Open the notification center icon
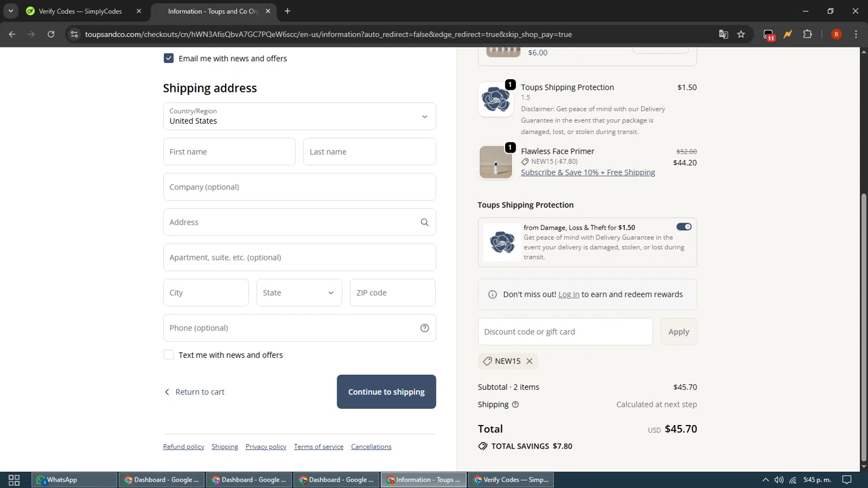The image size is (868, 488). [x=847, y=480]
